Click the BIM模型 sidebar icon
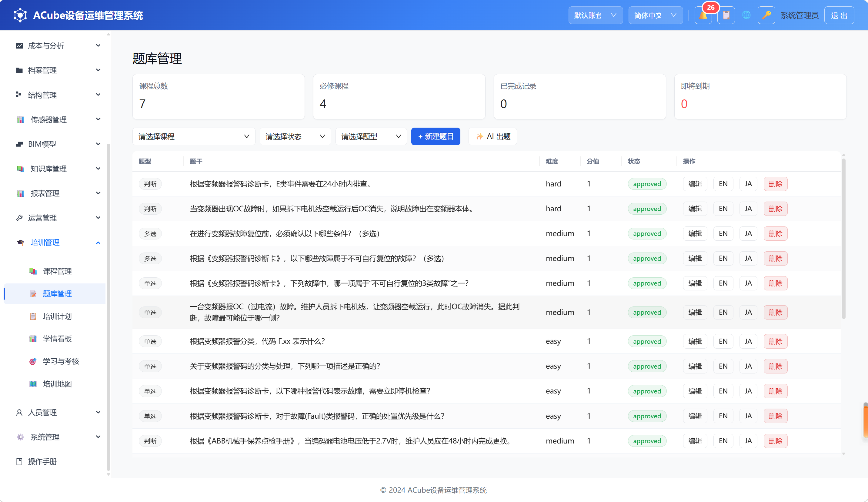Screen dimensions: 868x502 point(19,144)
